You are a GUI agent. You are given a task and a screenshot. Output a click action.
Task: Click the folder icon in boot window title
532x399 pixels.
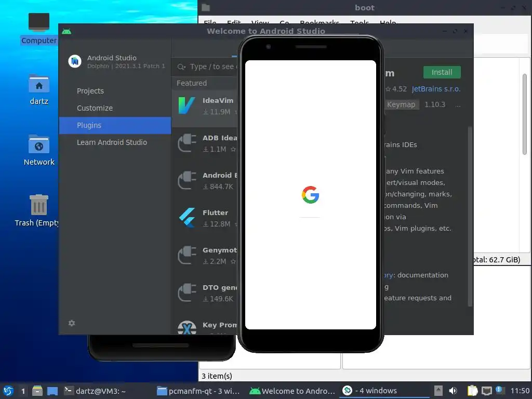206,7
